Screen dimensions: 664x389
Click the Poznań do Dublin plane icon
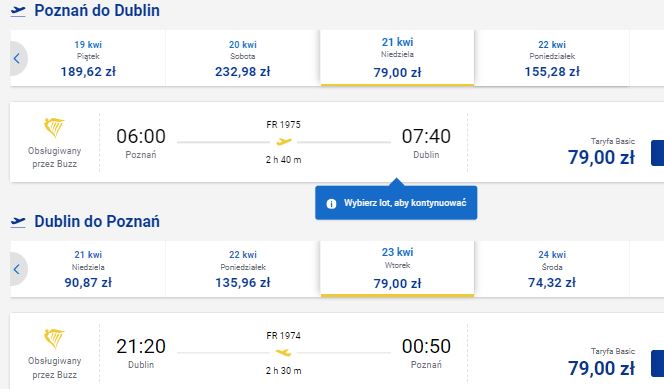coord(18,11)
